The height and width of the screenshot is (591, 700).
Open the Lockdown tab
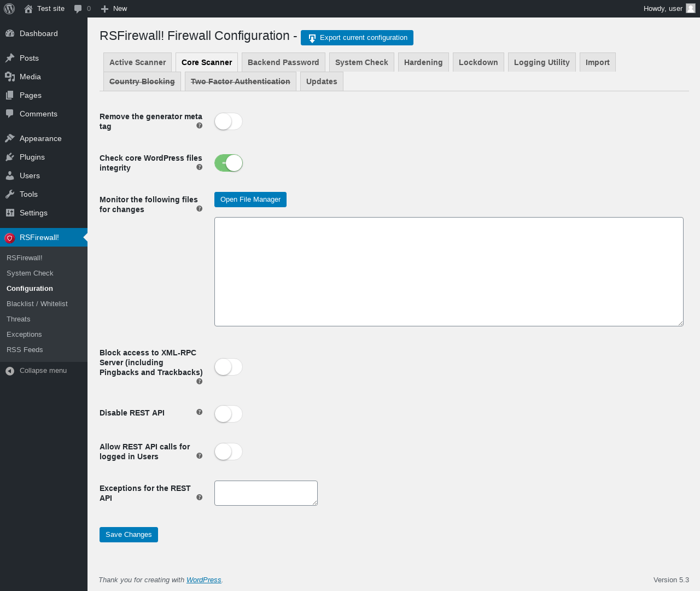479,62
